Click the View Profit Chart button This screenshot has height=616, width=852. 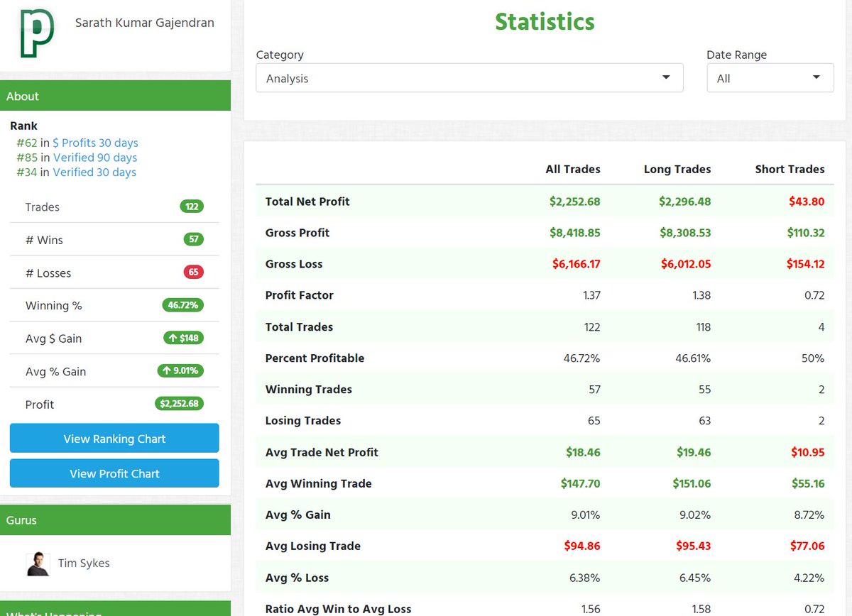pos(114,473)
